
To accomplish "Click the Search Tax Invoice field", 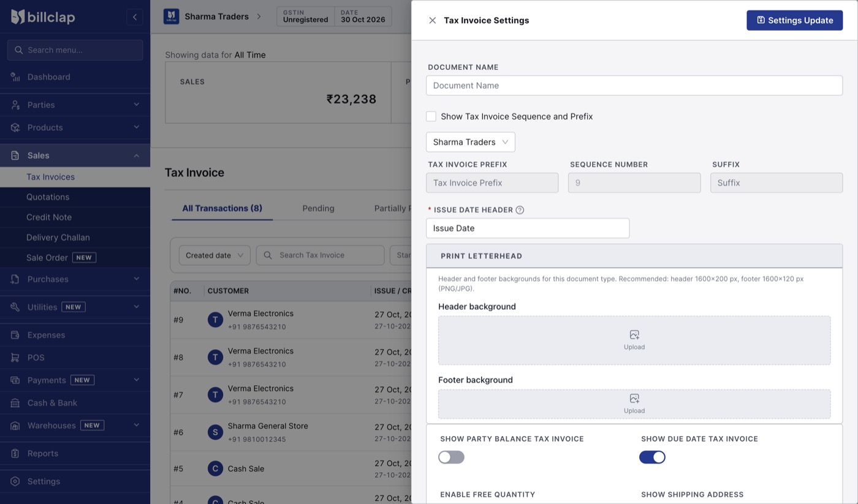I will [320, 255].
